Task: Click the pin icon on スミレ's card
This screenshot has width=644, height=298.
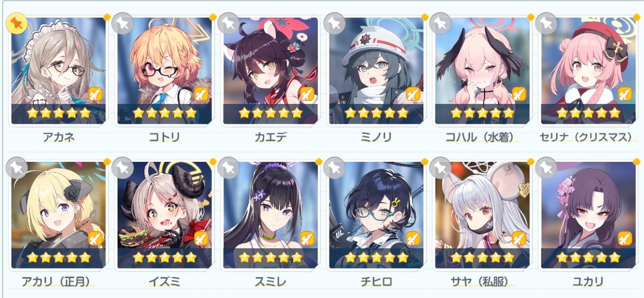Action: pos(229,168)
